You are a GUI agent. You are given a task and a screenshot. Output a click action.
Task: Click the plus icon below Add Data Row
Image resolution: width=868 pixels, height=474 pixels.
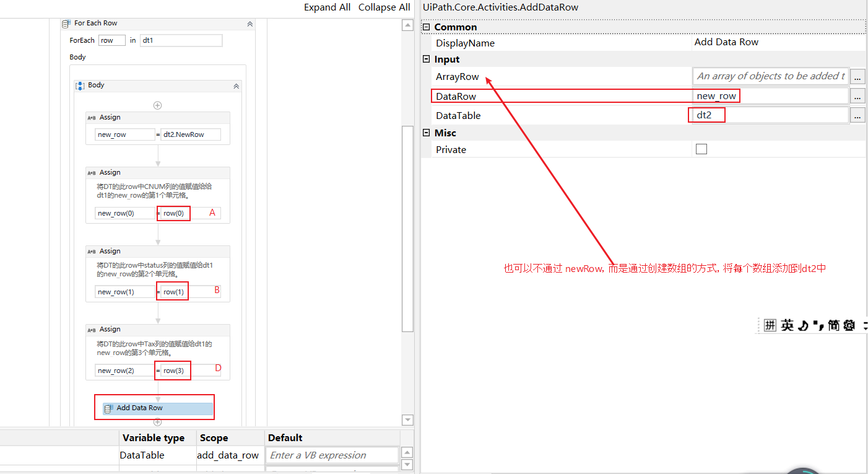click(157, 422)
